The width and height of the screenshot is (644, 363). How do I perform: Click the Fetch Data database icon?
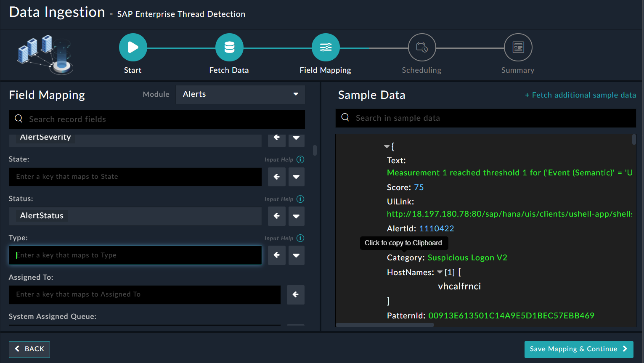point(229,48)
